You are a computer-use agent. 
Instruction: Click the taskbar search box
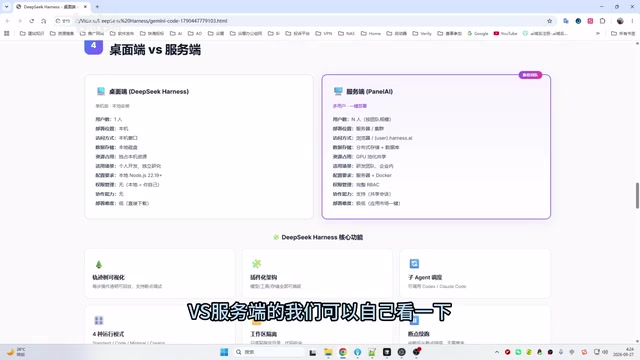pos(269,352)
